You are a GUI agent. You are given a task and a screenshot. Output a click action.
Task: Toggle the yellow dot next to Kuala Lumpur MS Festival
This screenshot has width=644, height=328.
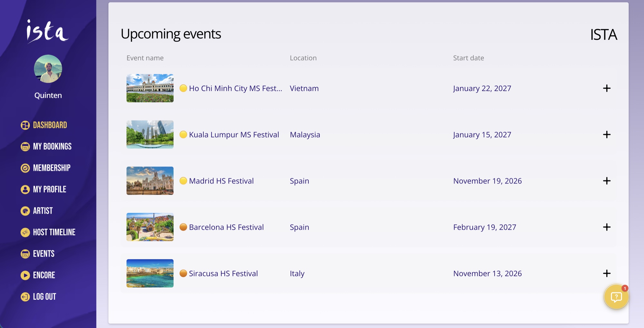[x=183, y=135]
